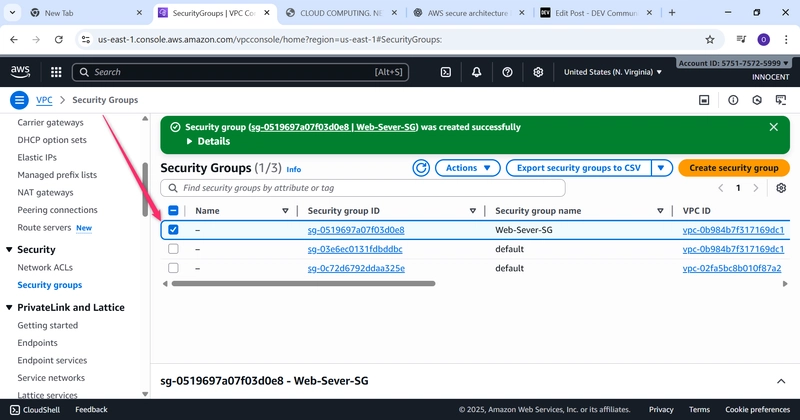Viewport: 800px width, 420px height.
Task: Expand the Details disclosure in banner
Action: (x=208, y=141)
